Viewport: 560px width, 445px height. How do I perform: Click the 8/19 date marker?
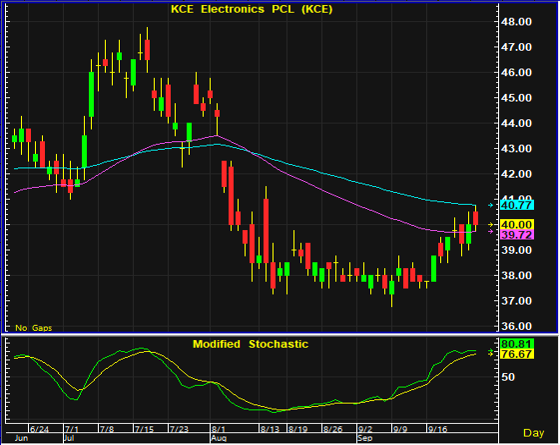pyautogui.click(x=298, y=429)
